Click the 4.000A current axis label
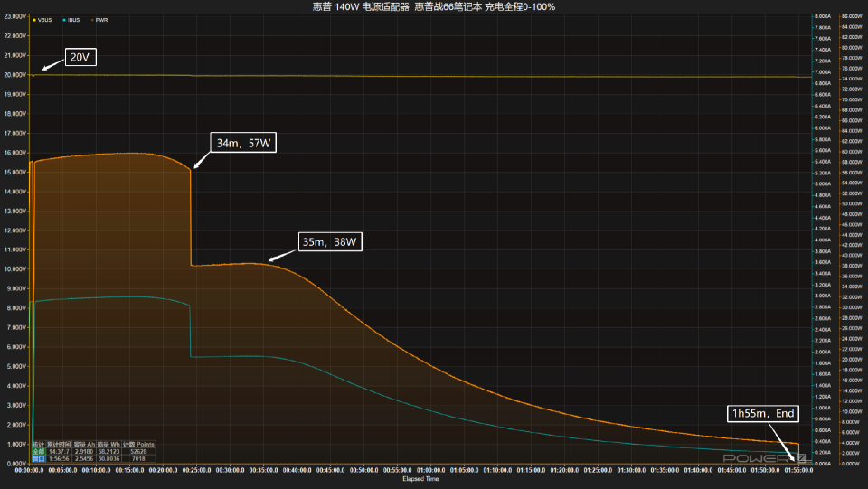The width and height of the screenshot is (868, 489). coord(823,240)
